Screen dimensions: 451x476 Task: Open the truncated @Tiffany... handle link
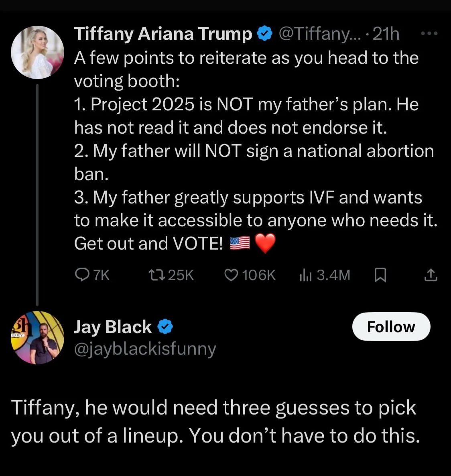(320, 33)
